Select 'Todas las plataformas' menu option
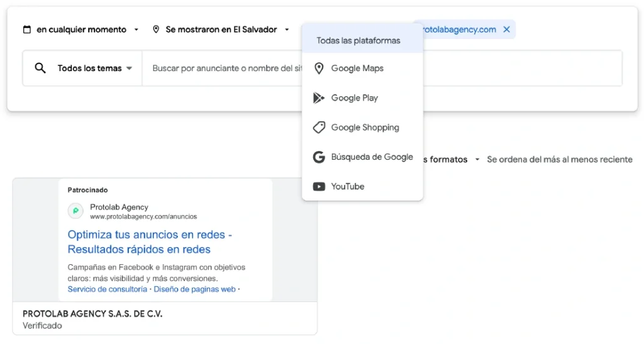The width and height of the screenshot is (644, 344). (x=358, y=41)
